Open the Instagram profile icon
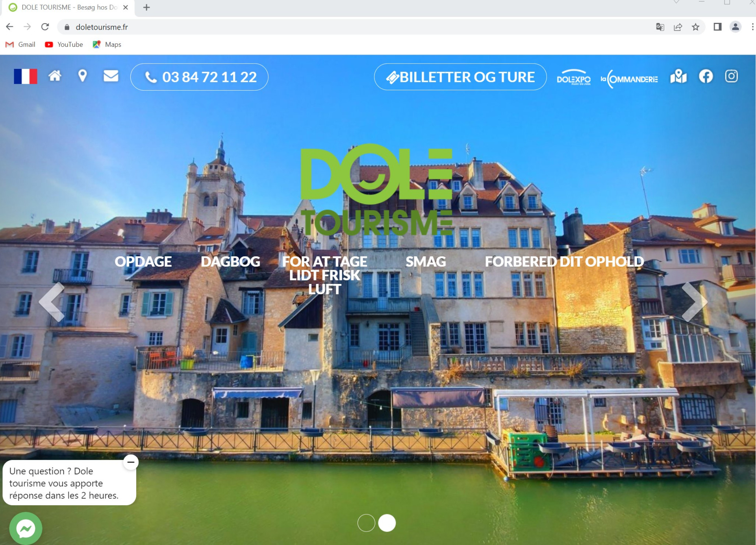756x545 pixels. point(732,76)
